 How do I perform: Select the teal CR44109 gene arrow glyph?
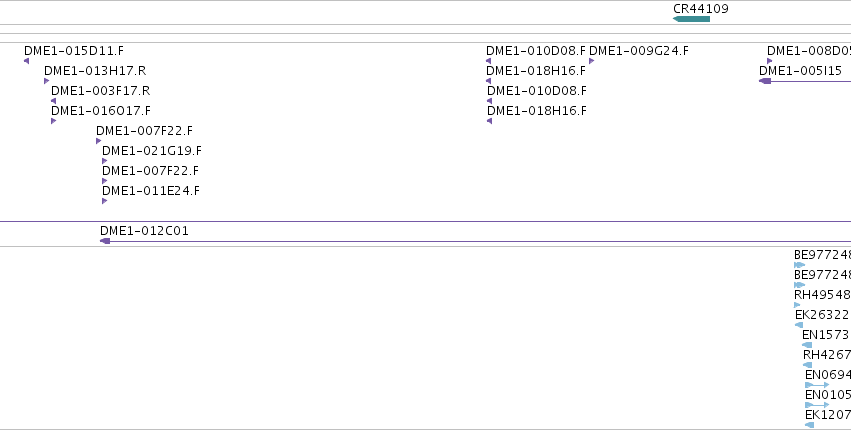[x=691, y=19]
